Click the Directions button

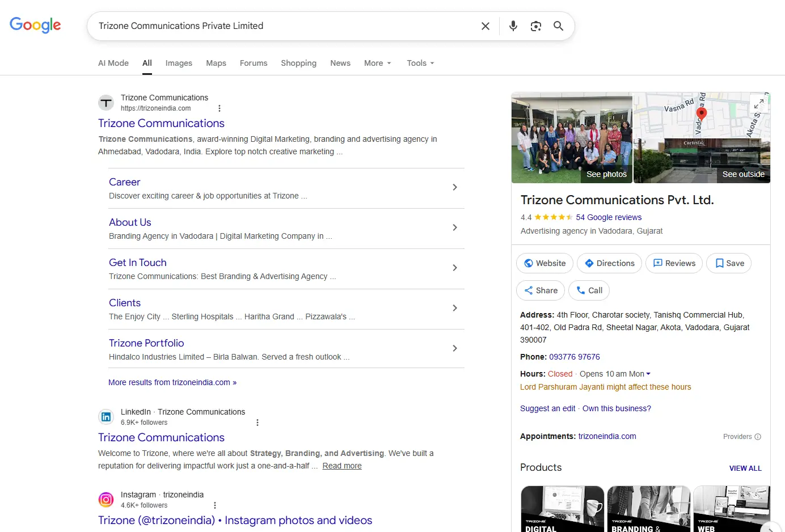[609, 263]
